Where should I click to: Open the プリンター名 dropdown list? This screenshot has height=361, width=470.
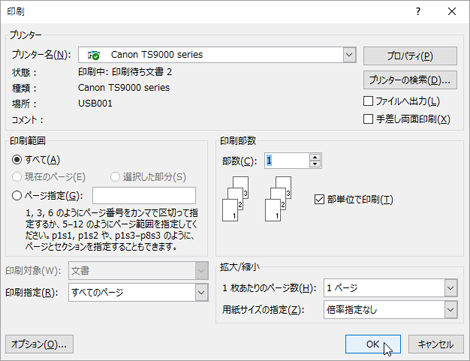349,55
